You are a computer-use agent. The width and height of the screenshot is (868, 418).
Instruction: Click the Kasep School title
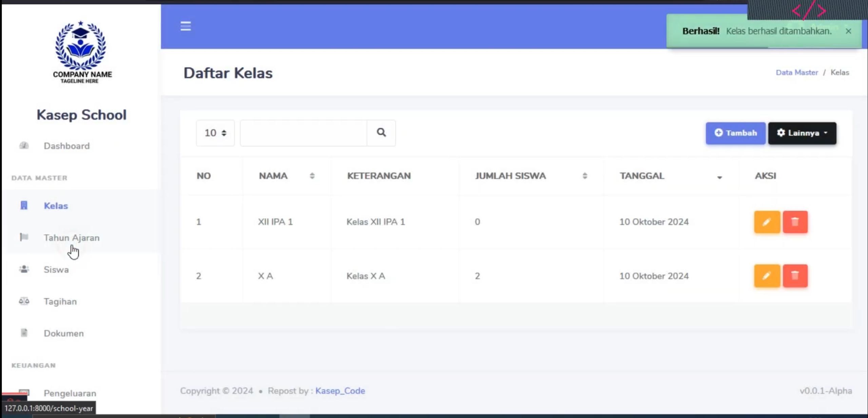tap(81, 115)
